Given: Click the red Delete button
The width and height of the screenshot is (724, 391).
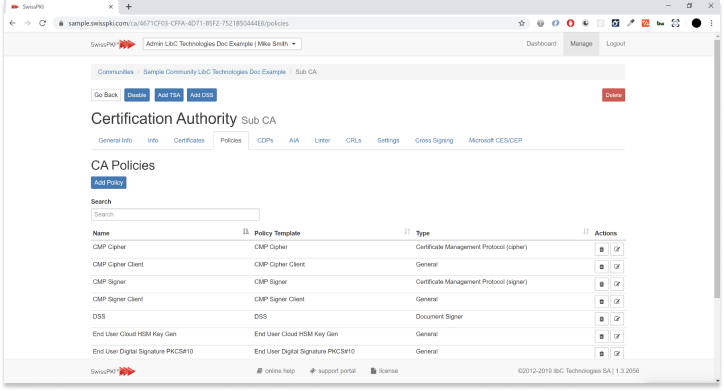Looking at the screenshot, I should click(613, 95).
